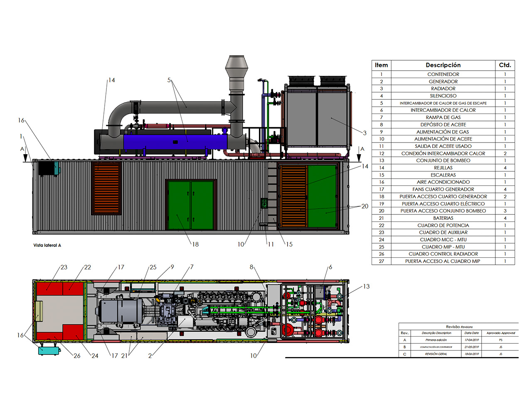This screenshot has width=532, height=399.
Task: Click the left orange louvre grille on the container
Action: tap(106, 188)
